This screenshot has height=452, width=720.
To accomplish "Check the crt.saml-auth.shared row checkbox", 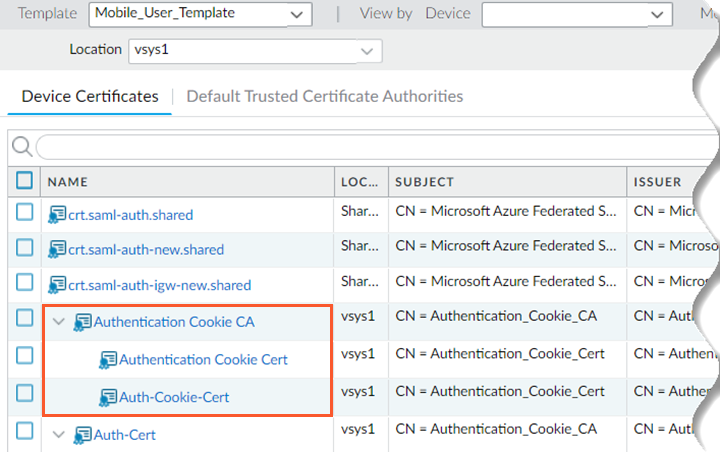I will (24, 213).
